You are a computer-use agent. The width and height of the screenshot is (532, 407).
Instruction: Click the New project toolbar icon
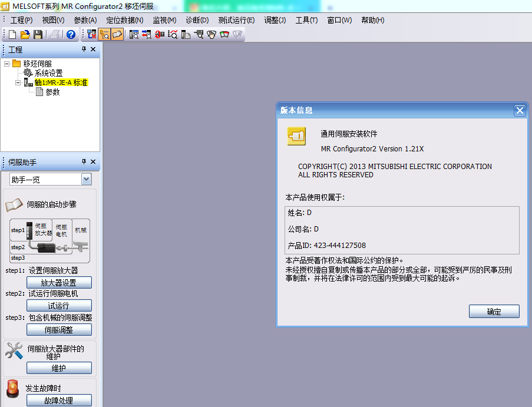pyautogui.click(x=13, y=35)
